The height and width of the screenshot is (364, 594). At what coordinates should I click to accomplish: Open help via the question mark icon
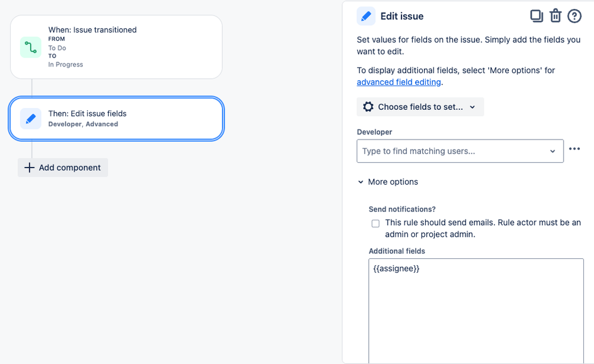574,16
